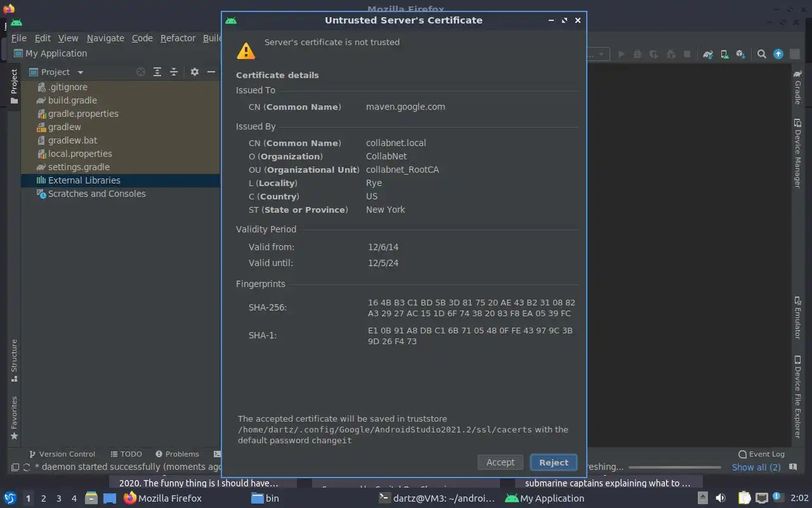Open Device File Explorer side panel

click(x=798, y=397)
